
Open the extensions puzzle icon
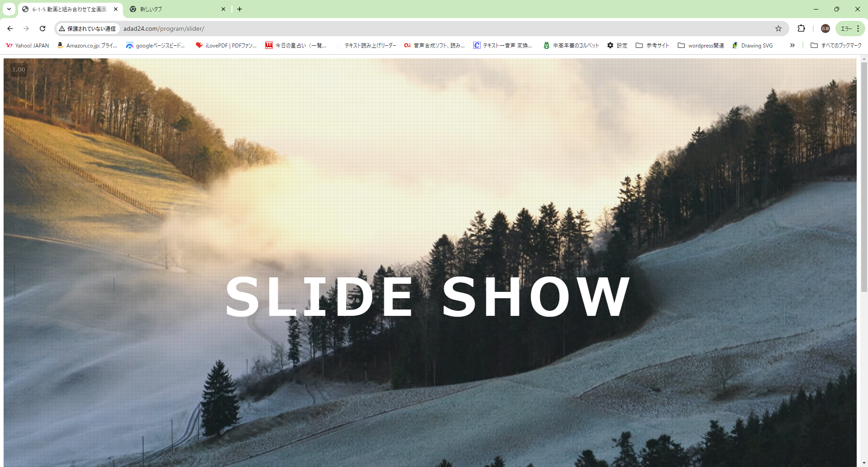pos(801,29)
